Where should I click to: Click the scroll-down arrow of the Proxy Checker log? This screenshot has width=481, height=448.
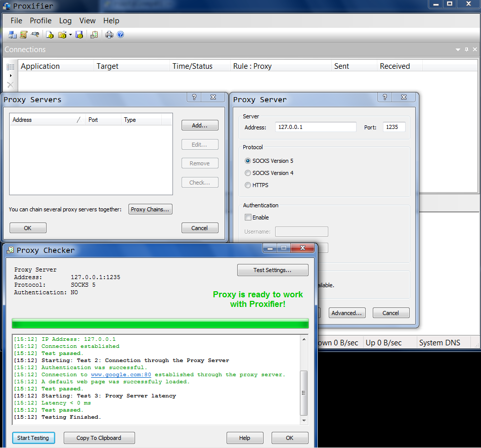click(x=304, y=420)
